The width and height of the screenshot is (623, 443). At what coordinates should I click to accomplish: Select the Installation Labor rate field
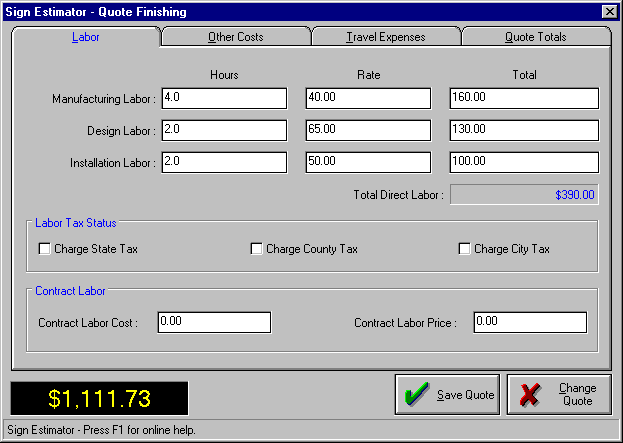pyautogui.click(x=368, y=162)
